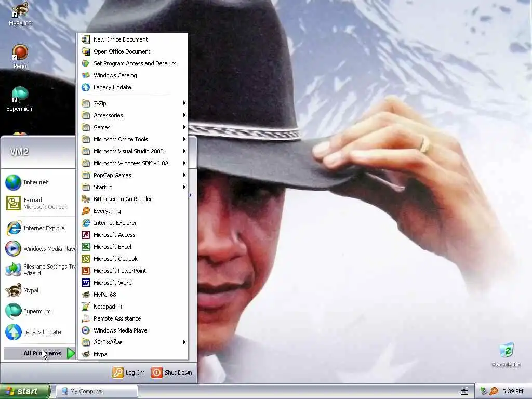532x399 pixels.
Task: Click the Start button
Action: tap(25, 391)
